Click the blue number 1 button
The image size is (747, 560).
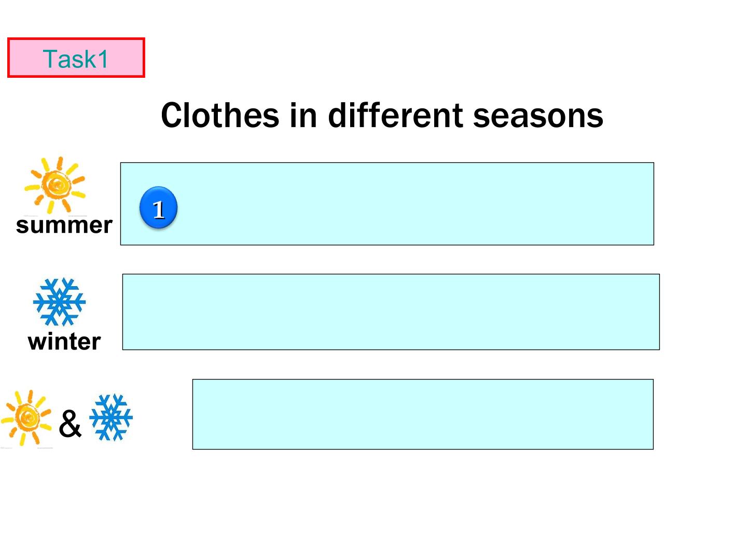(158, 208)
